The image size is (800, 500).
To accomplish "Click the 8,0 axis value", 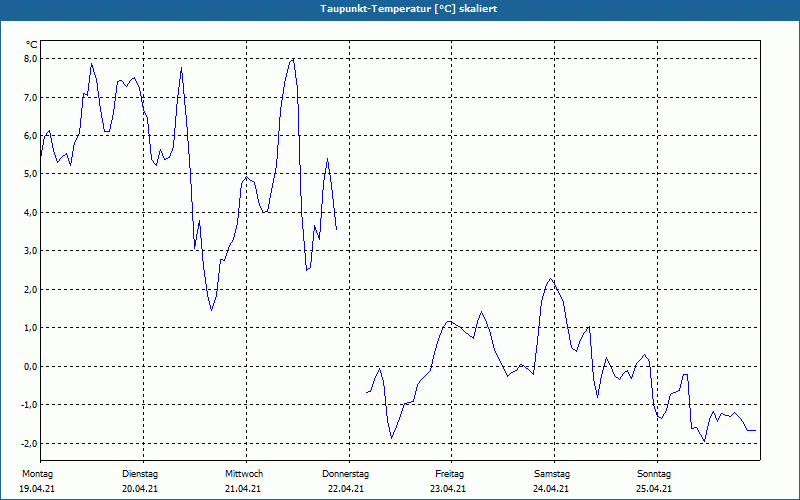I will 31,59.
